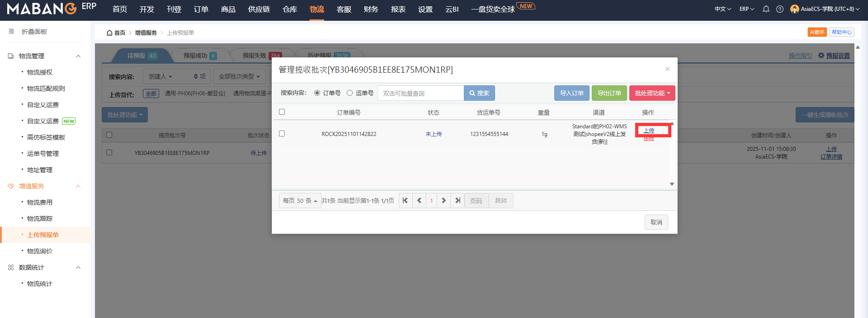This screenshot has width=868, height=318.
Task: Open the help question mark icon
Action: click(780, 9)
